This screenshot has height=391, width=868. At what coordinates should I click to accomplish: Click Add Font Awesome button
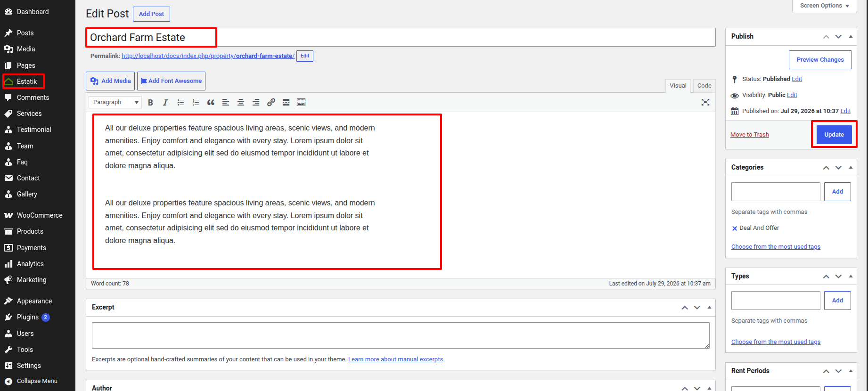pyautogui.click(x=172, y=81)
